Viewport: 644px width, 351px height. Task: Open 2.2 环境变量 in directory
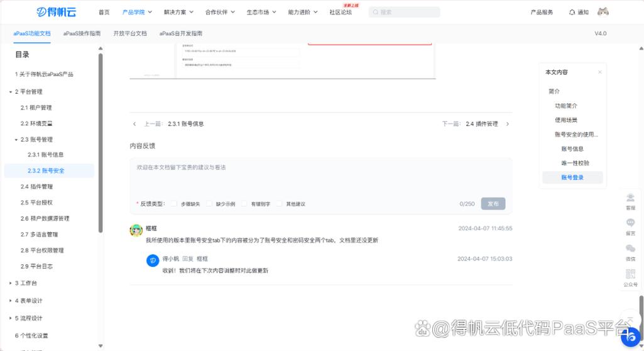36,124
